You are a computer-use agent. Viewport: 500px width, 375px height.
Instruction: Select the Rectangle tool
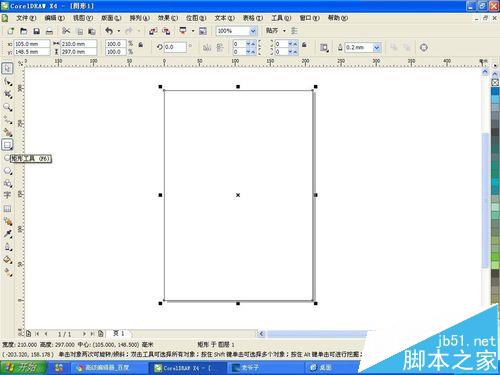7,145
